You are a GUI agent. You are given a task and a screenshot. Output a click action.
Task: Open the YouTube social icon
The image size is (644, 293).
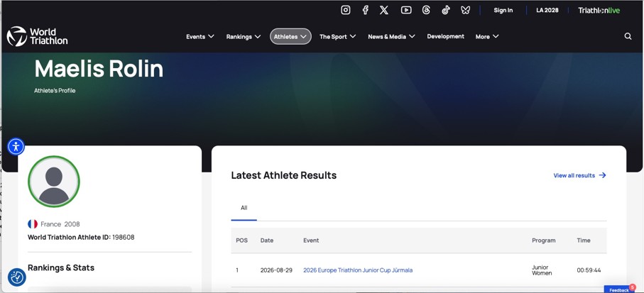coord(406,10)
